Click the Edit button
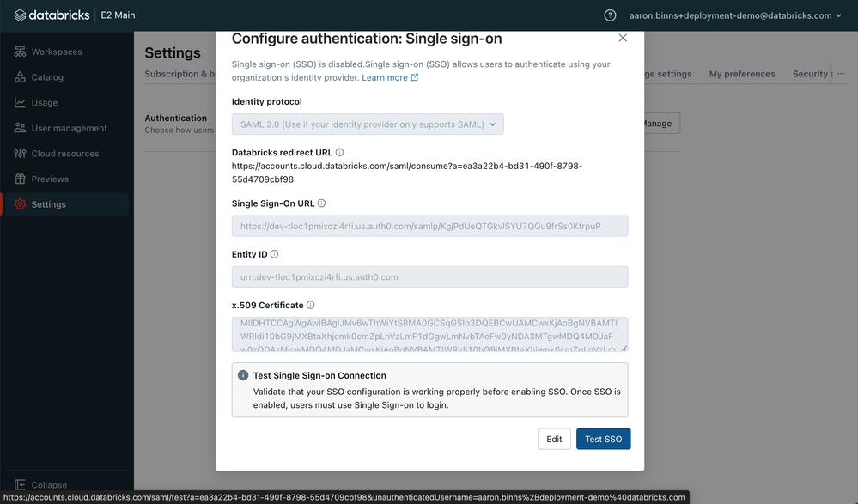This screenshot has height=504, width=858. [x=554, y=439]
